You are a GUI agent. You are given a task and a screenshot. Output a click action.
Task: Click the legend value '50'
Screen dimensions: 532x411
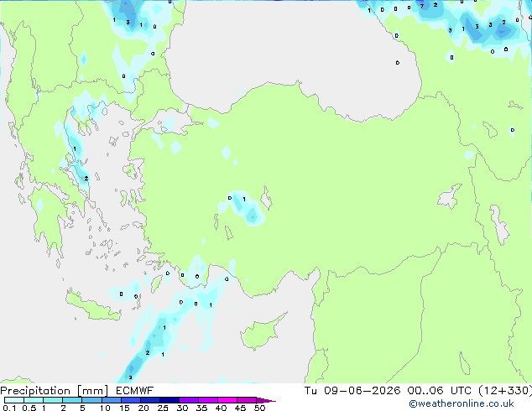(x=259, y=408)
